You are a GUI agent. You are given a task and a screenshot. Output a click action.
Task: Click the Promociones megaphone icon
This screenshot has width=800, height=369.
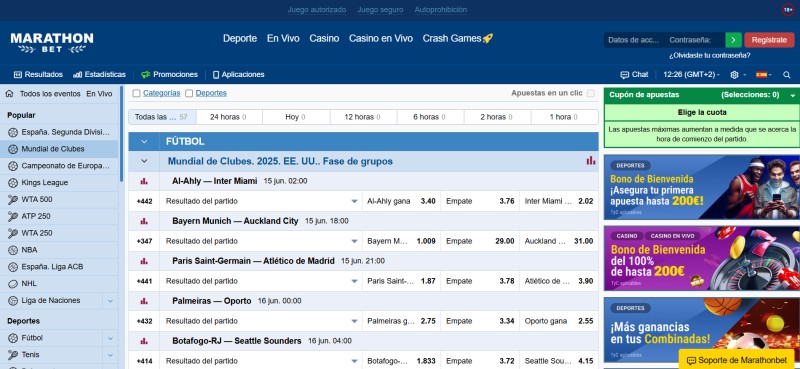click(146, 75)
